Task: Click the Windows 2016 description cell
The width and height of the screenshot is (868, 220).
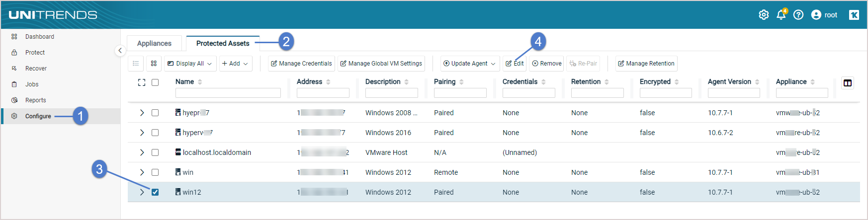Action: pos(388,133)
